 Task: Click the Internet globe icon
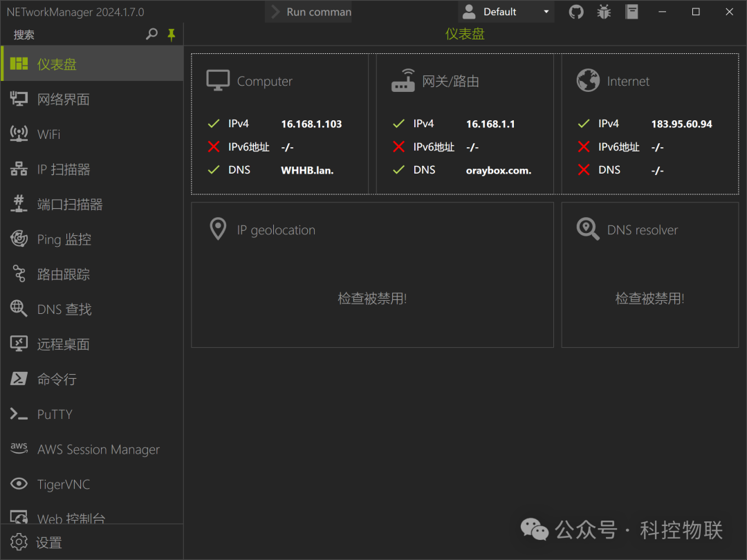click(x=588, y=80)
